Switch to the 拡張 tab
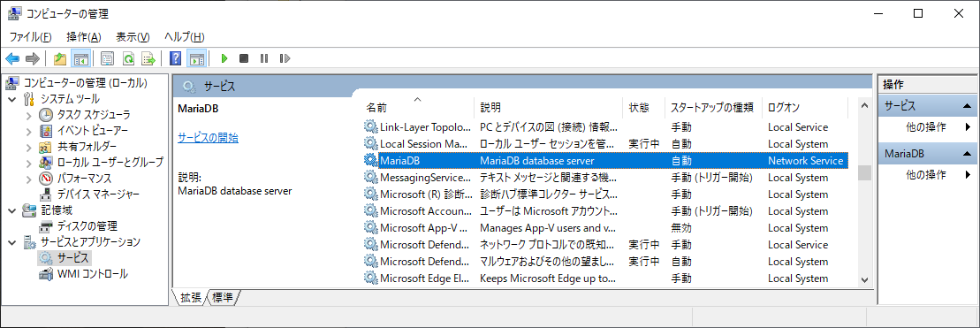980x328 pixels. [191, 297]
